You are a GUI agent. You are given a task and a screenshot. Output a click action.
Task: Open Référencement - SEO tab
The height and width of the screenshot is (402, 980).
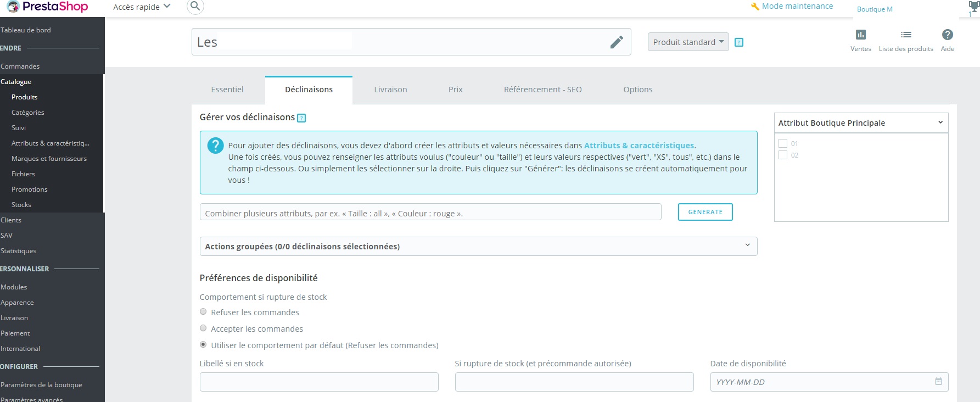[x=543, y=90]
